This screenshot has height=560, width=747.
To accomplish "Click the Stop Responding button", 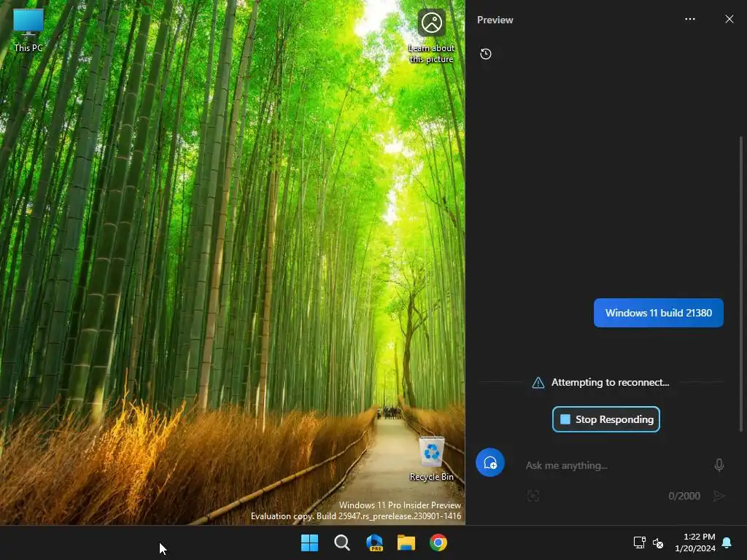I will [x=606, y=419].
